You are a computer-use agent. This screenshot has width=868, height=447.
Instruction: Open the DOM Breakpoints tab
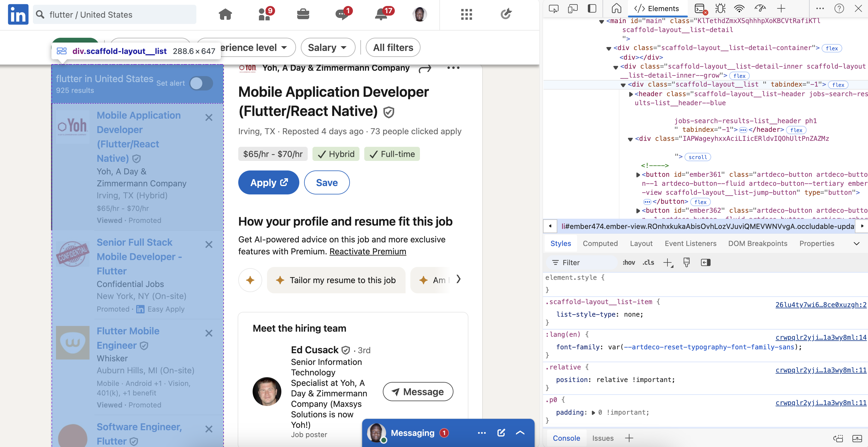(758, 244)
